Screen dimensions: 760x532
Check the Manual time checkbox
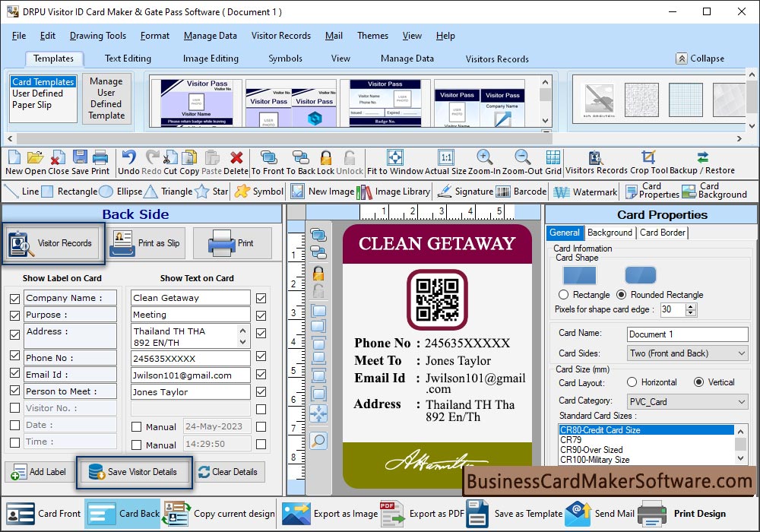137,445
